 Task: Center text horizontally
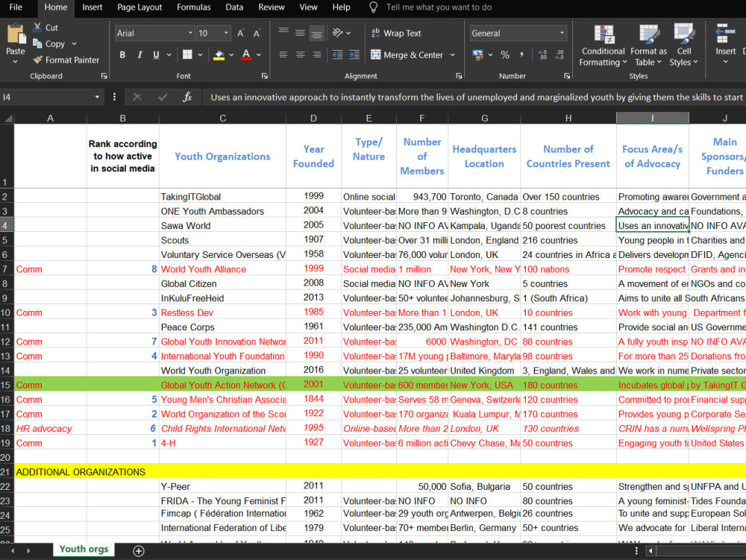pyautogui.click(x=300, y=54)
